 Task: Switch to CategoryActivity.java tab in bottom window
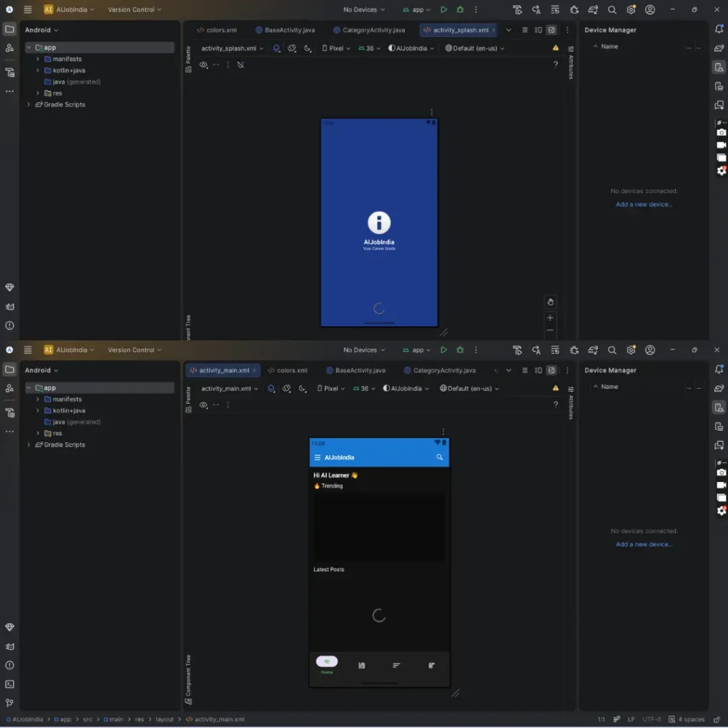[x=439, y=370]
